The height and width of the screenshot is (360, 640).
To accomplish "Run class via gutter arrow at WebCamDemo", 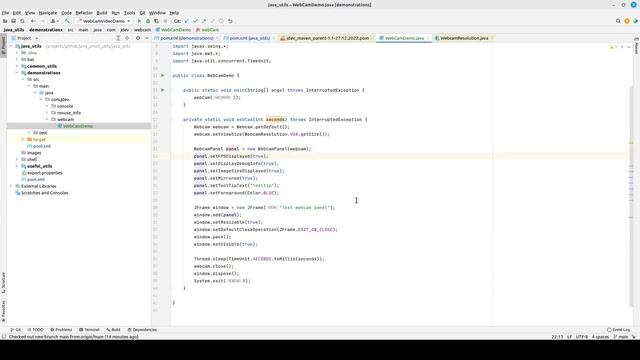I will [x=162, y=76].
